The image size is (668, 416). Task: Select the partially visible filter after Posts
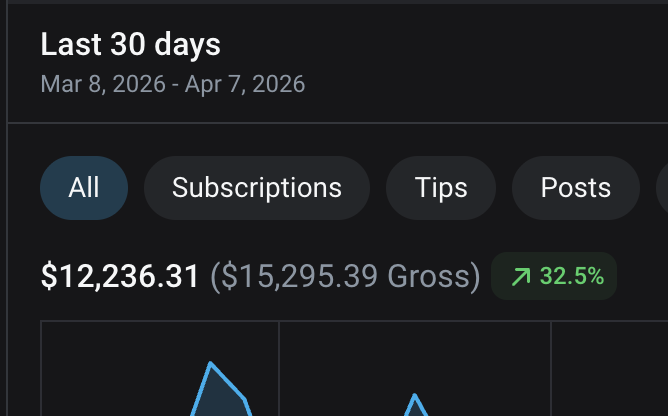pos(662,188)
